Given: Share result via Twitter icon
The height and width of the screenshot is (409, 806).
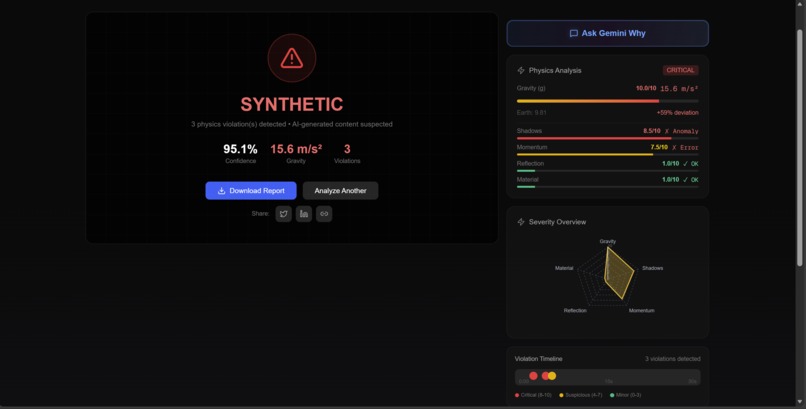Looking at the screenshot, I should click(283, 214).
